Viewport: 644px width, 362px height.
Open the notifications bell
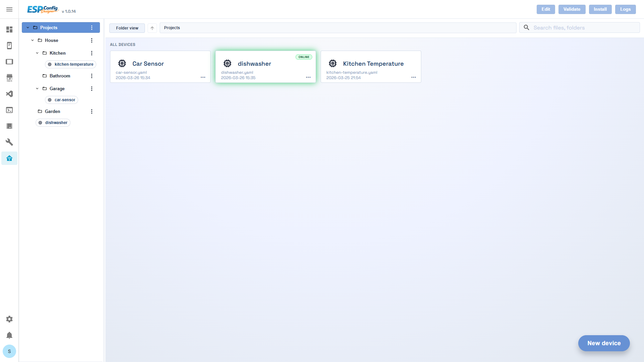point(9,335)
